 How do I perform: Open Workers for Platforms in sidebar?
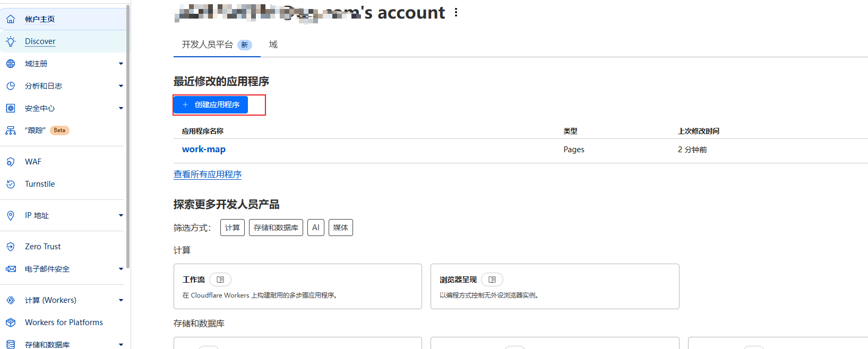click(63, 322)
